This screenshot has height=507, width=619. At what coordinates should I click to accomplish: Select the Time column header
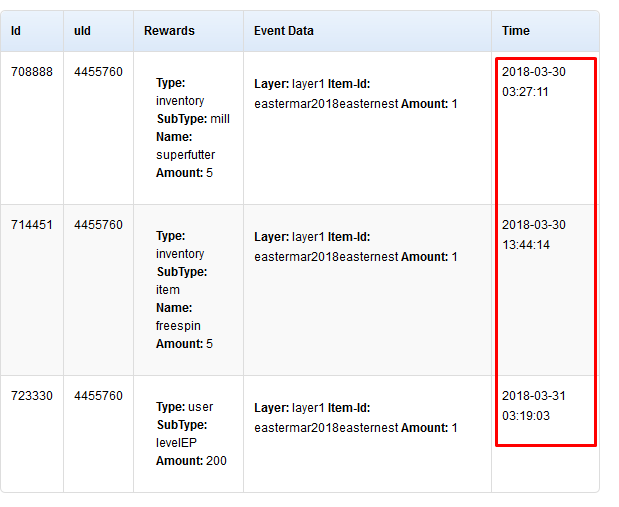(x=516, y=31)
